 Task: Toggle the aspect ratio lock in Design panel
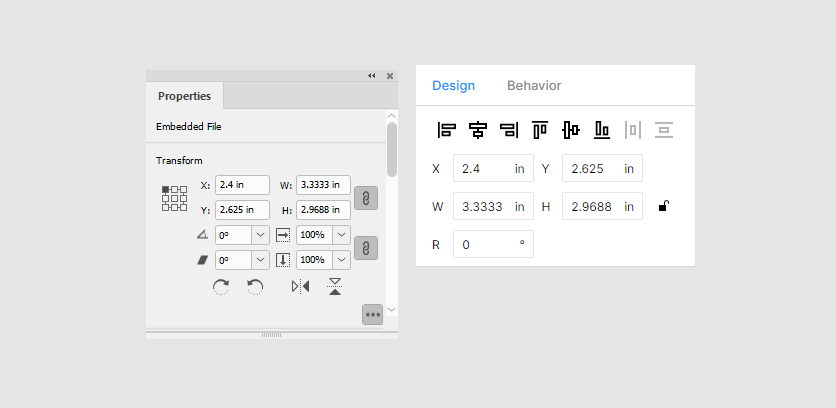(x=663, y=206)
